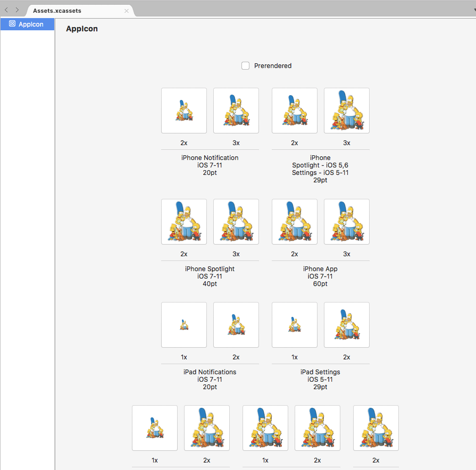The image size is (476, 470).
Task: Click the '60pt' size label
Action: pos(320,284)
